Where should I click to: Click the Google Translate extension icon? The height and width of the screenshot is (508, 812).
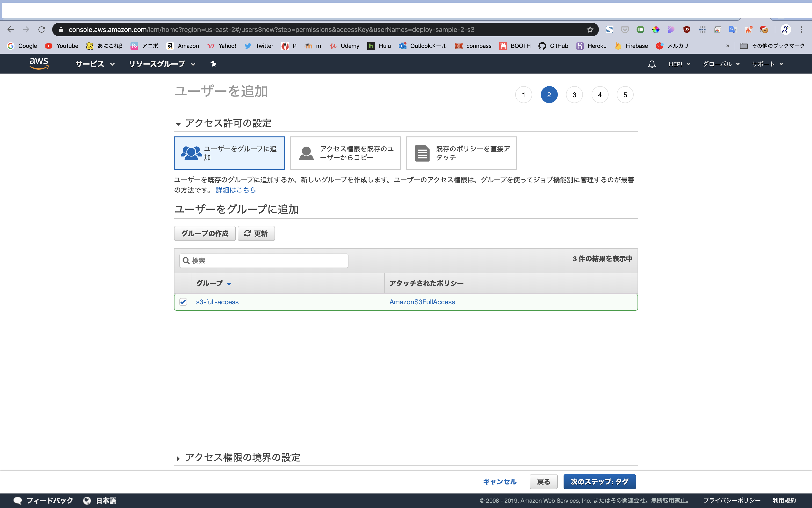click(x=733, y=30)
